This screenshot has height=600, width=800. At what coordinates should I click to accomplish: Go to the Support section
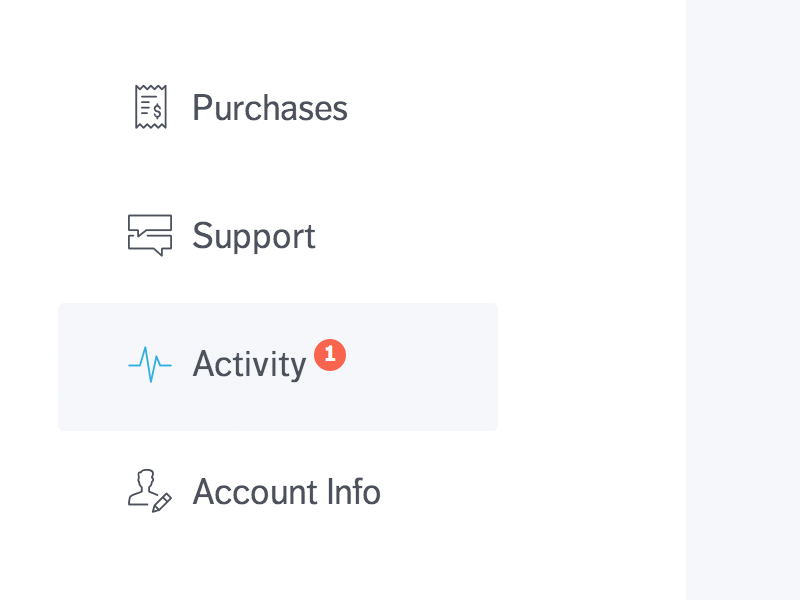click(x=253, y=236)
